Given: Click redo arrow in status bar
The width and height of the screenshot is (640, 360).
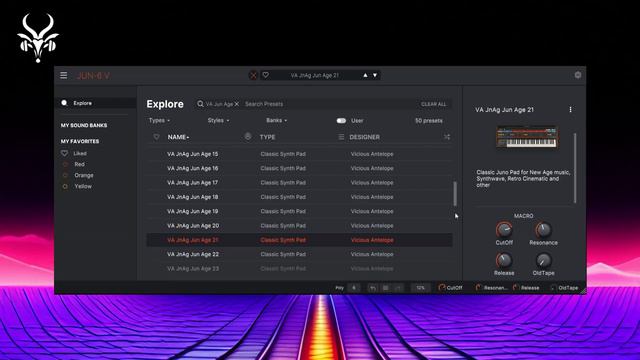Looking at the screenshot, I should (398, 288).
